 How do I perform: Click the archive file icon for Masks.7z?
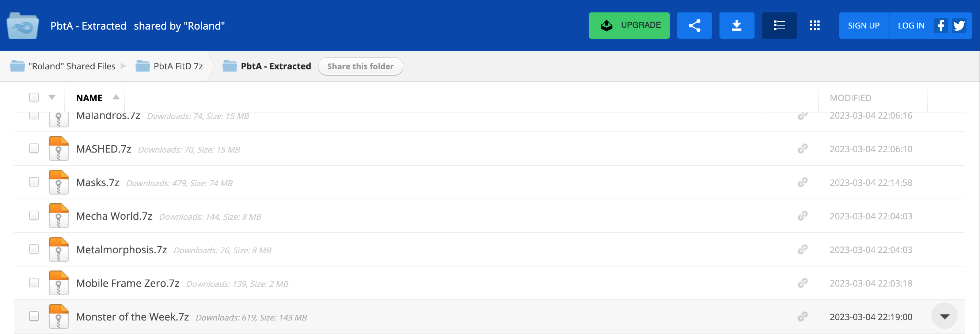coord(58,182)
